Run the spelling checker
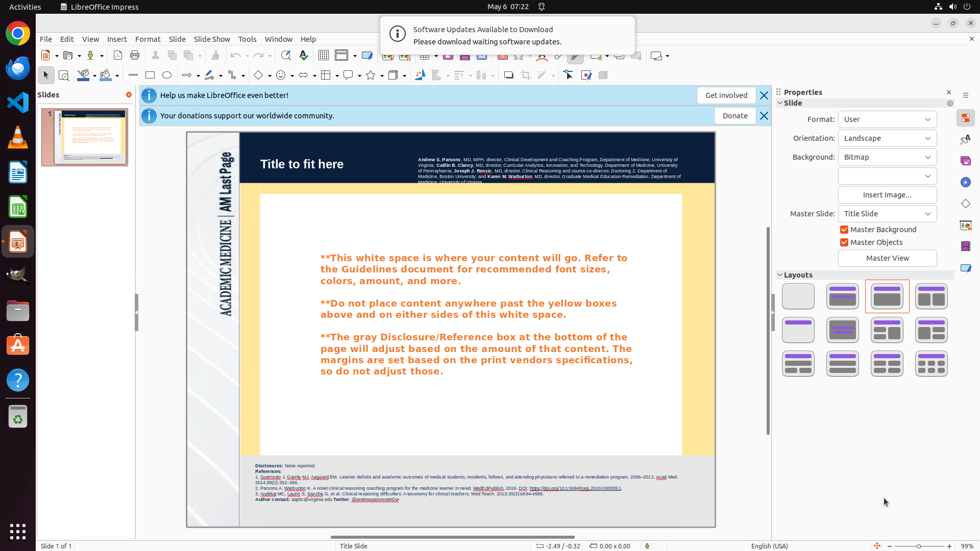This screenshot has height=551, width=980. coord(304,55)
